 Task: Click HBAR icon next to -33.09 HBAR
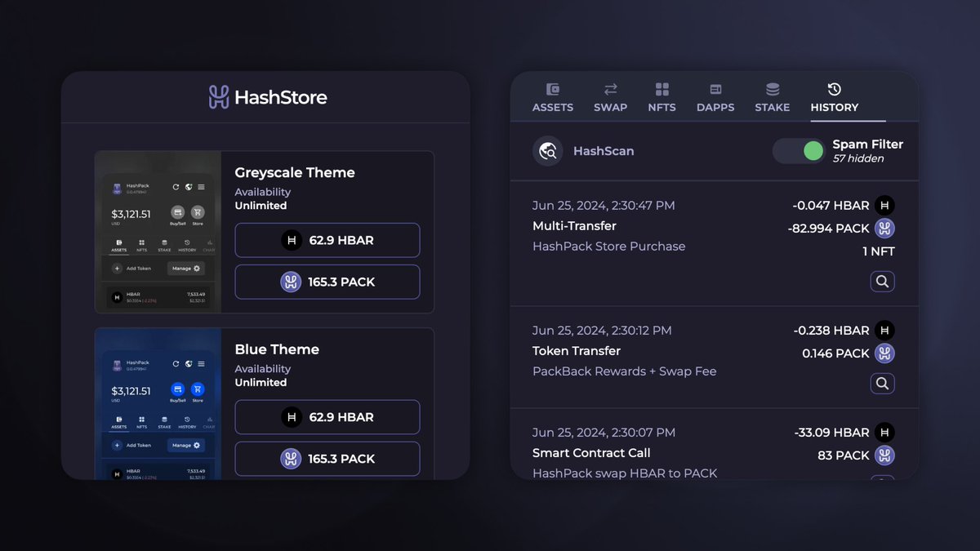(884, 433)
